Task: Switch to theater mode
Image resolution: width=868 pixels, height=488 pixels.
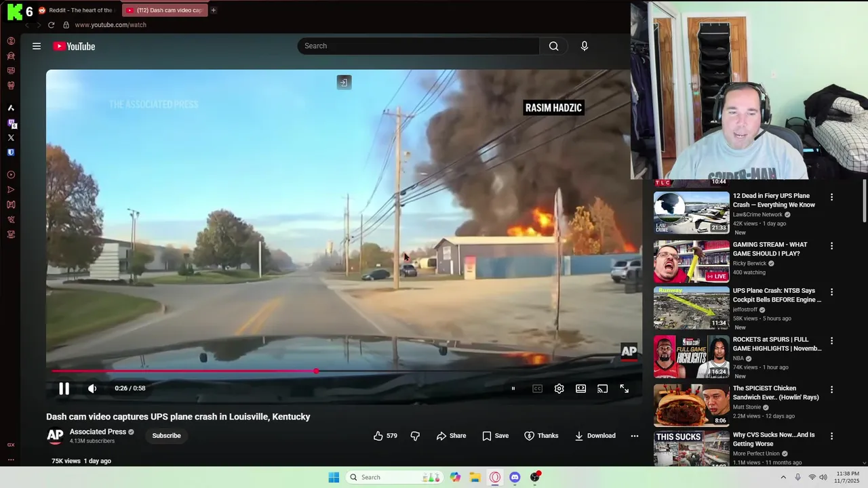Action: tap(580, 388)
